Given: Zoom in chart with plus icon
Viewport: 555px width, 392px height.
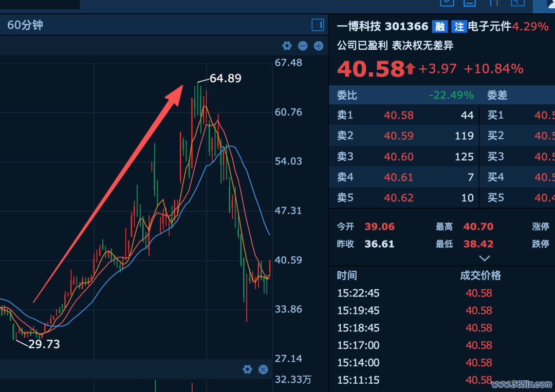Looking at the screenshot, I should click(319, 46).
